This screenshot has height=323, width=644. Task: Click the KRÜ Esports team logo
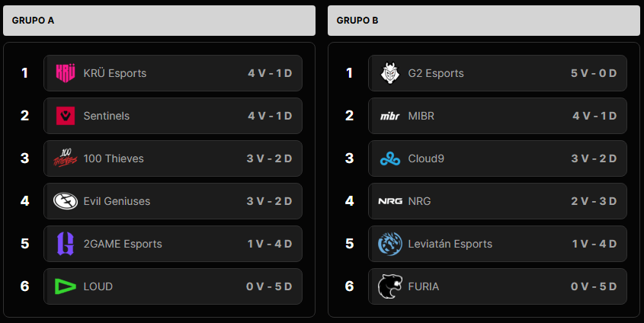[65, 73]
